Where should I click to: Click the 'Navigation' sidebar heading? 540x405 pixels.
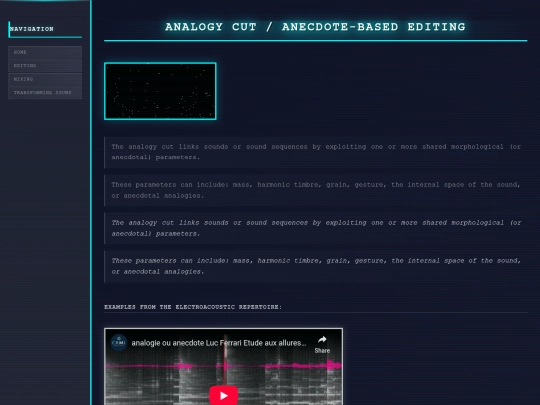tap(32, 29)
